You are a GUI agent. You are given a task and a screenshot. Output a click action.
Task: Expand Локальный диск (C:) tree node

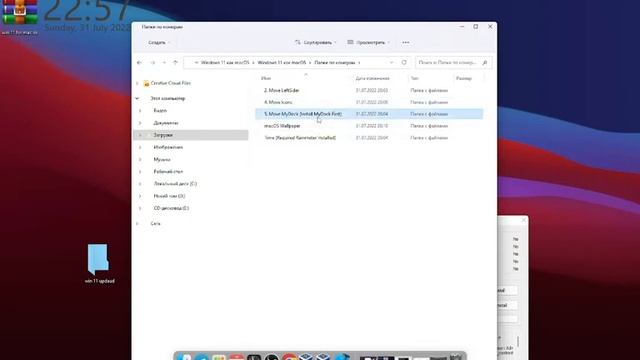coord(140,184)
